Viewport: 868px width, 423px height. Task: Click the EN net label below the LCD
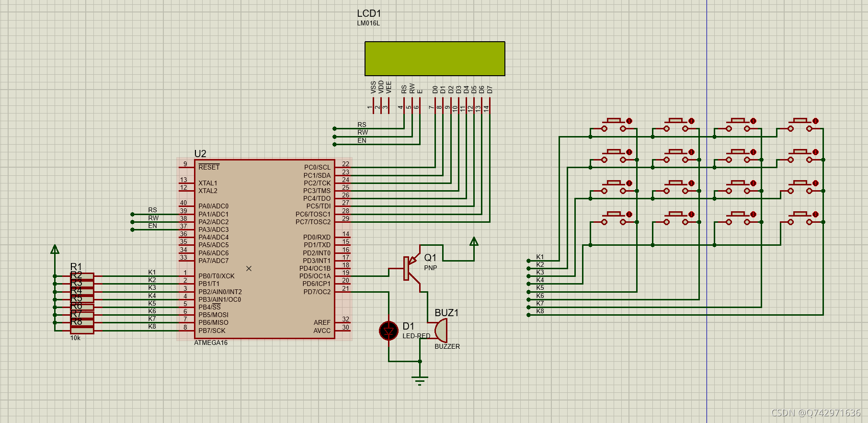click(x=362, y=140)
